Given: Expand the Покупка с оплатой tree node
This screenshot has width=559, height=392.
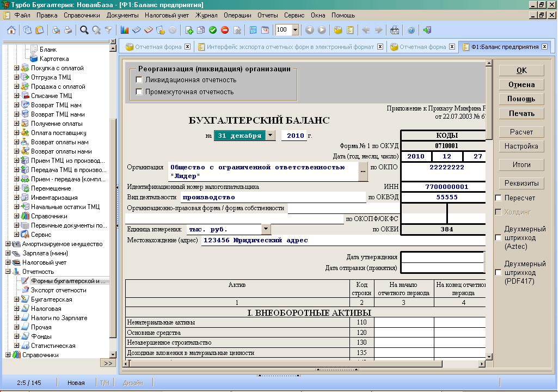Looking at the screenshot, I should tap(16, 68).
